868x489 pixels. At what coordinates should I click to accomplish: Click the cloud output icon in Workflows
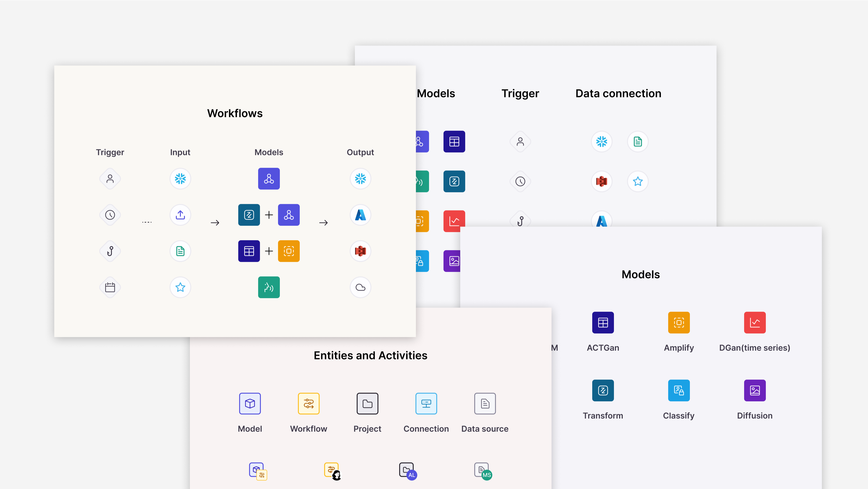pyautogui.click(x=360, y=287)
